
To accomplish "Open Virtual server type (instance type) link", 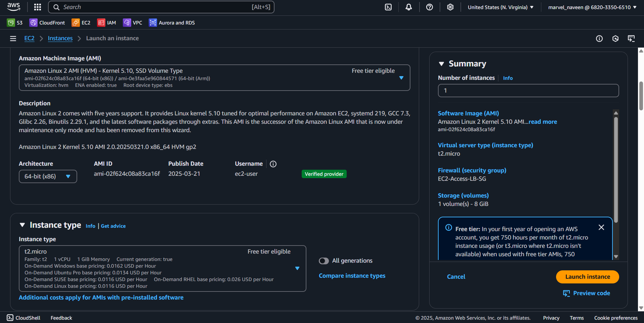I will (485, 145).
